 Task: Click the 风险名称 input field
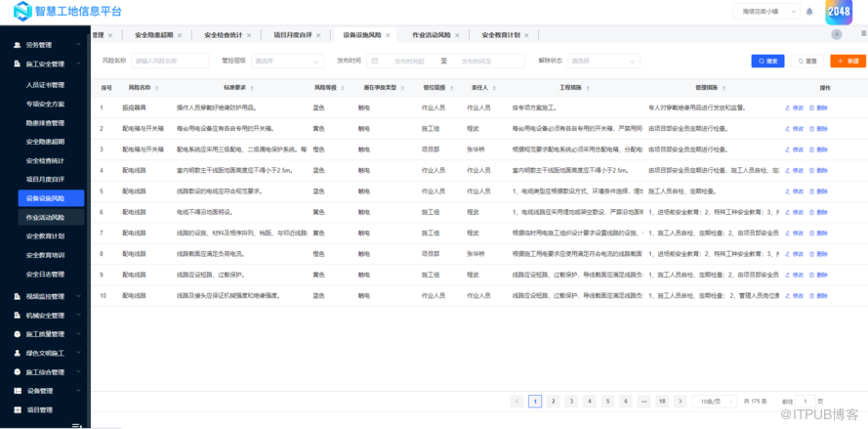[170, 61]
